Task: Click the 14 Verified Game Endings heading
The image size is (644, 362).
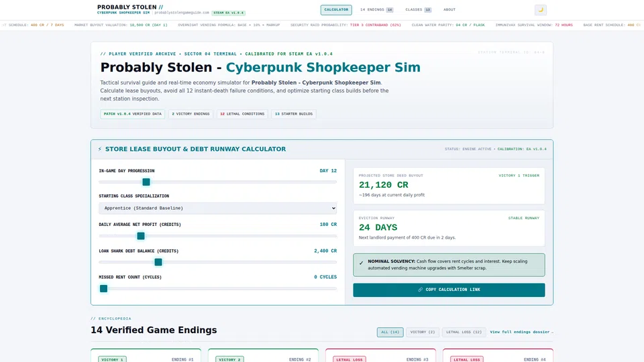Action: tap(154, 330)
